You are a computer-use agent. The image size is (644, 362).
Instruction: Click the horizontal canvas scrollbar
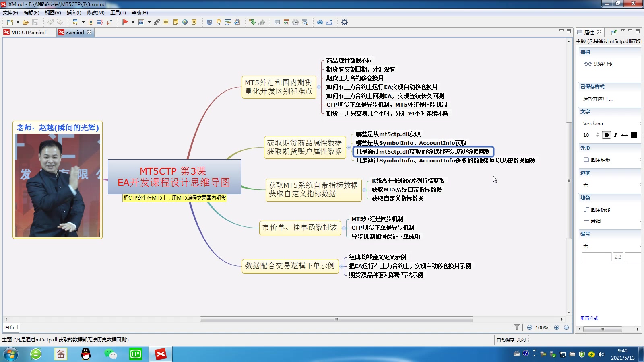pos(336,319)
